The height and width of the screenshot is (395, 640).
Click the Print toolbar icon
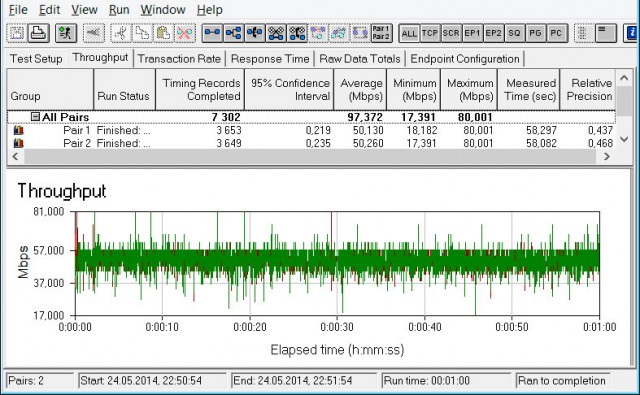pos(39,33)
